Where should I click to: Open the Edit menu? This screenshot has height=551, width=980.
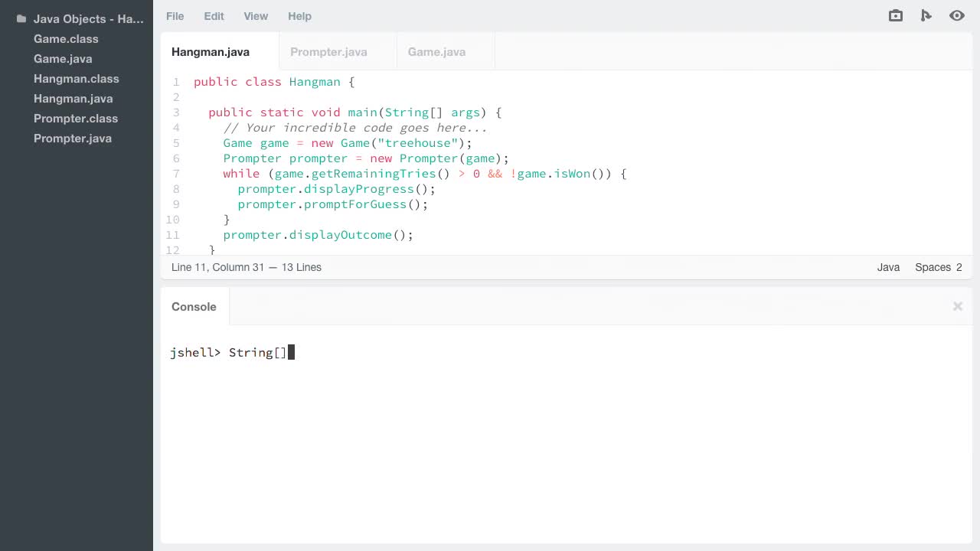[x=214, y=16]
